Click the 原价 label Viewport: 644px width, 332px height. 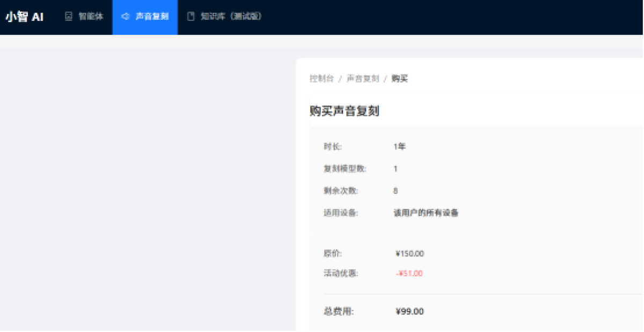333,254
